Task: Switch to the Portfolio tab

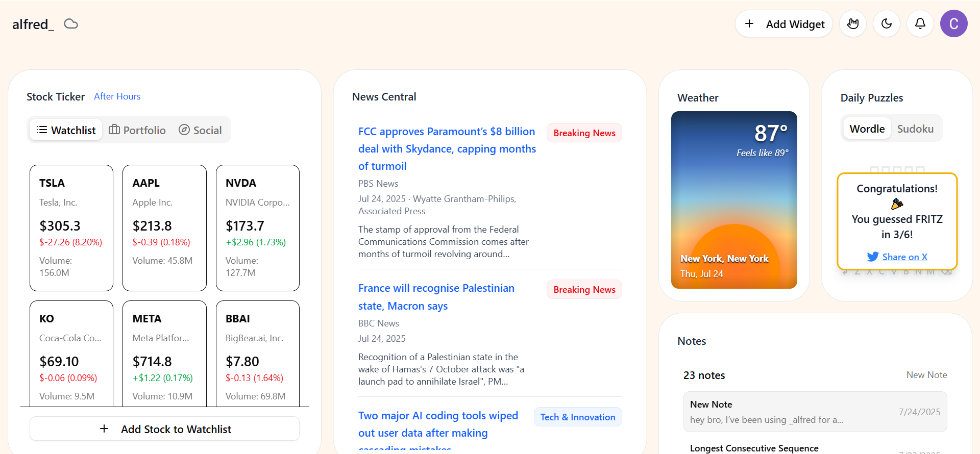Action: point(137,130)
